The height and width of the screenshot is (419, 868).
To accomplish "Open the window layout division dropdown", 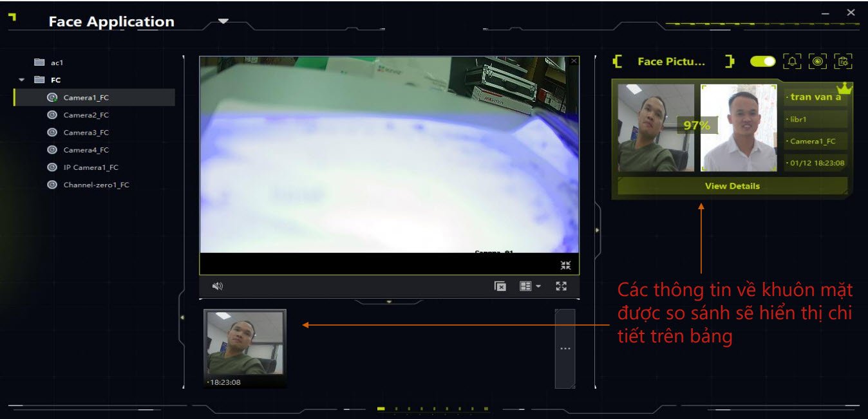I will coord(530,286).
